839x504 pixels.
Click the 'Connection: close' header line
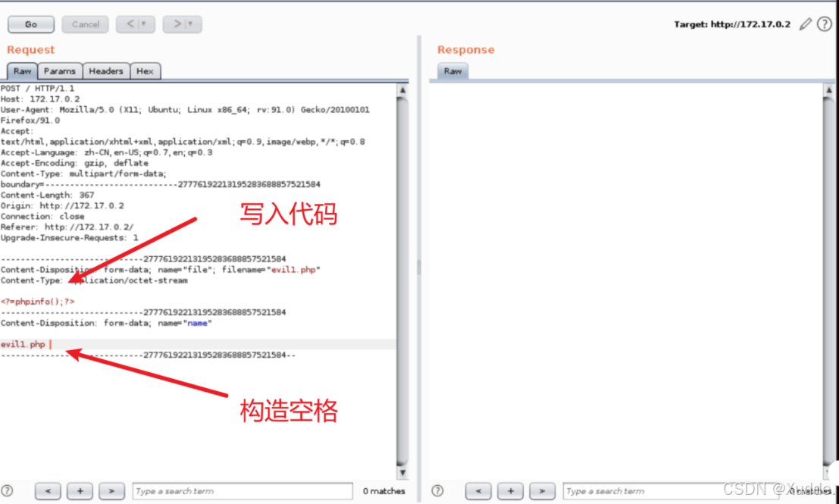tap(42, 216)
